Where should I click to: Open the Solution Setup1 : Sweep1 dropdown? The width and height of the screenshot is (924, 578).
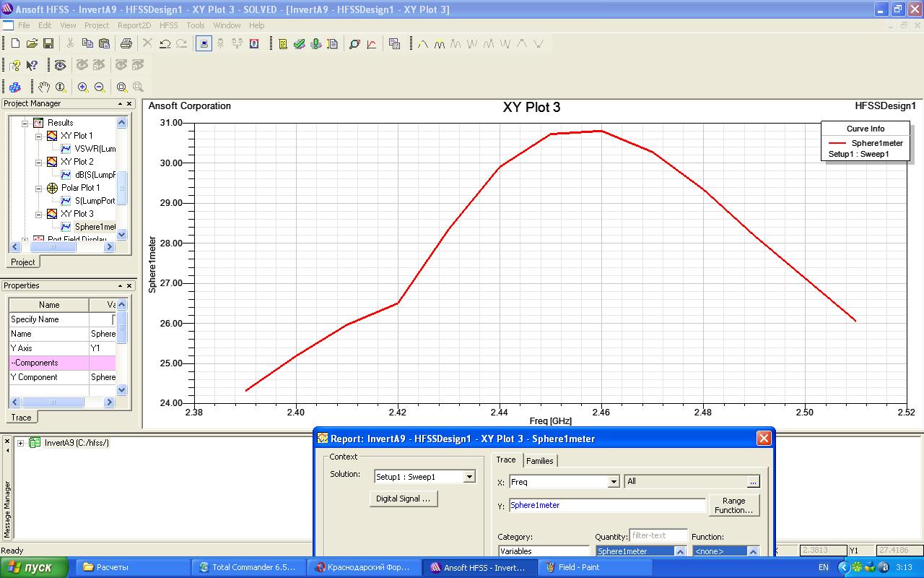tap(469, 477)
